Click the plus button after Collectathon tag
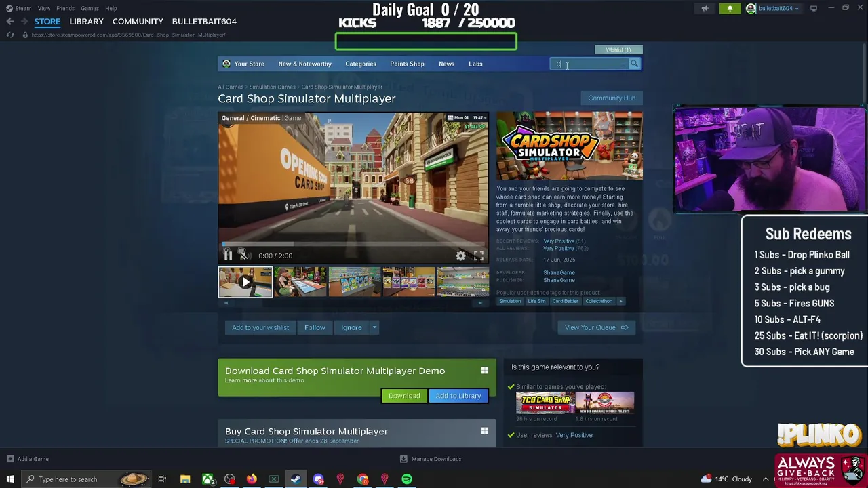This screenshot has height=488, width=868. (620, 301)
